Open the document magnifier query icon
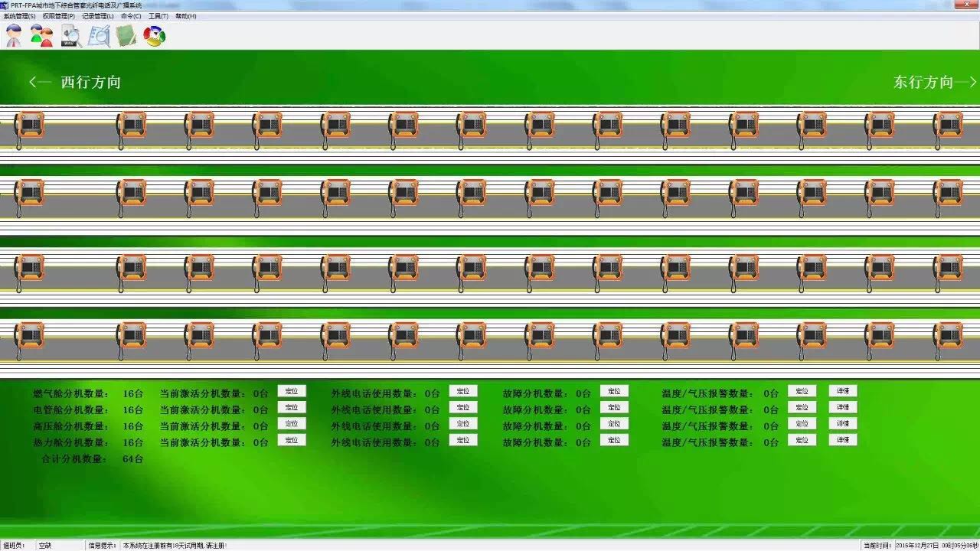Screen dimensions: 980x551 pos(99,36)
